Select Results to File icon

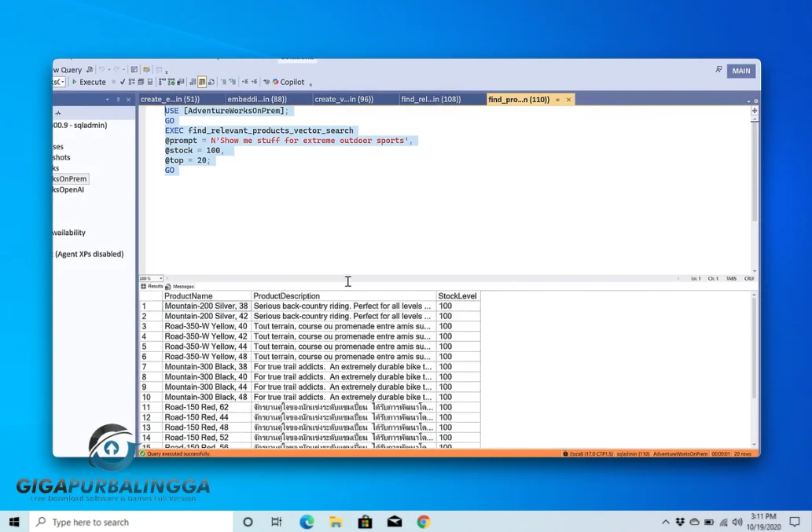[x=211, y=82]
